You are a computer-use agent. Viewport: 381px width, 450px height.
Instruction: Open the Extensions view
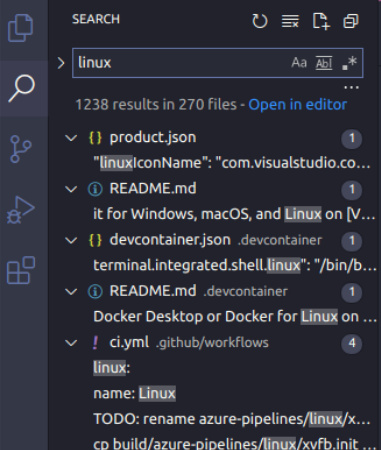coord(21,270)
